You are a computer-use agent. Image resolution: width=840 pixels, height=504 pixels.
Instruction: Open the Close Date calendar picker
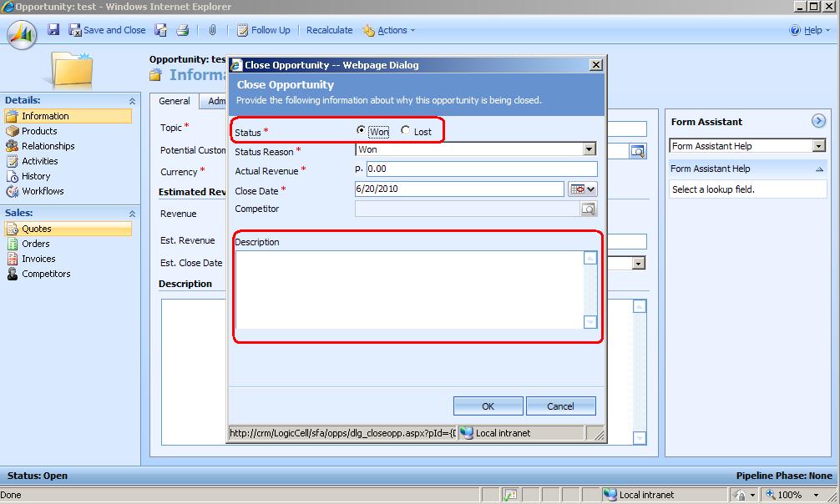point(583,189)
